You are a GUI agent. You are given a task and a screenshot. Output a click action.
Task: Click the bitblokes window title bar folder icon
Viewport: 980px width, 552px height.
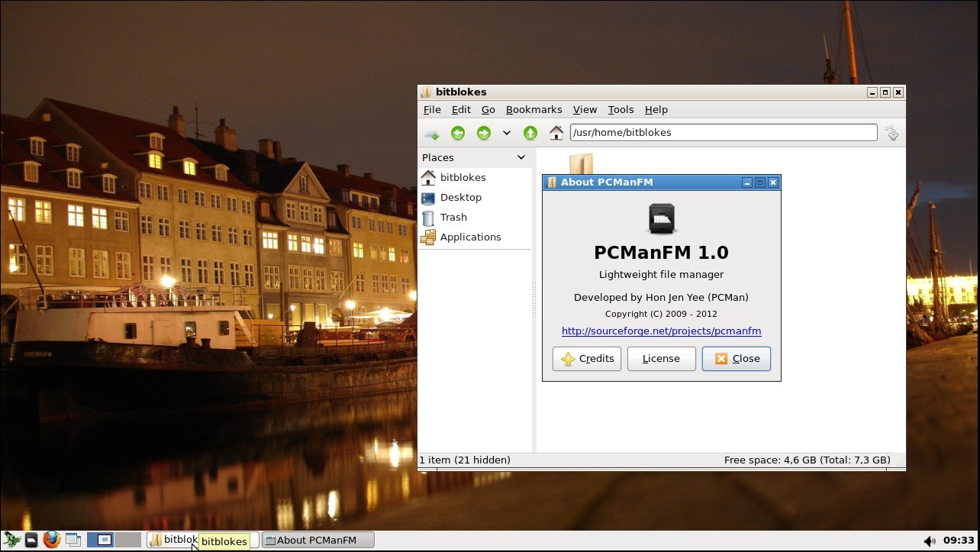(426, 92)
